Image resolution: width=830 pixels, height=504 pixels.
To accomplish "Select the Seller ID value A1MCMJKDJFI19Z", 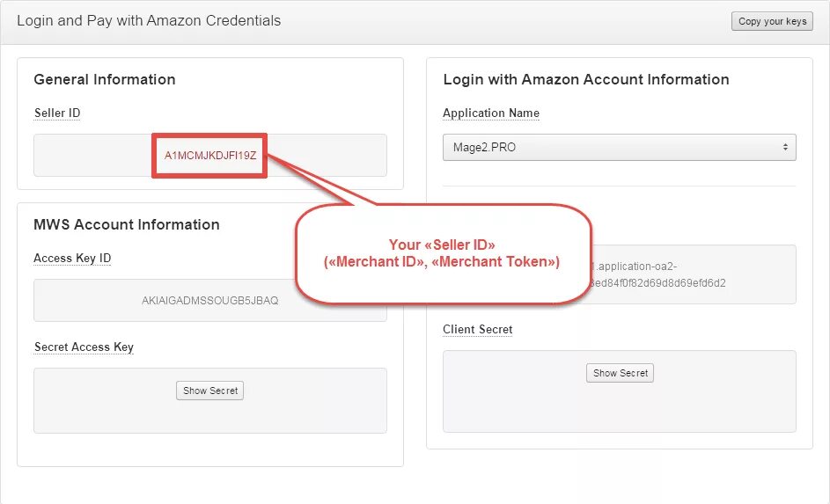I will pos(210,156).
